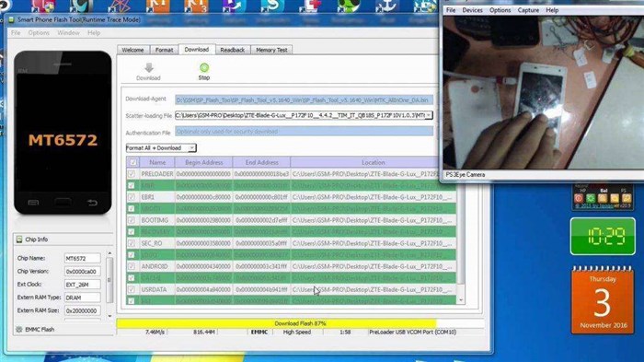Uncheck the PRELOADER row checkbox
The width and height of the screenshot is (644, 362).
(x=132, y=174)
